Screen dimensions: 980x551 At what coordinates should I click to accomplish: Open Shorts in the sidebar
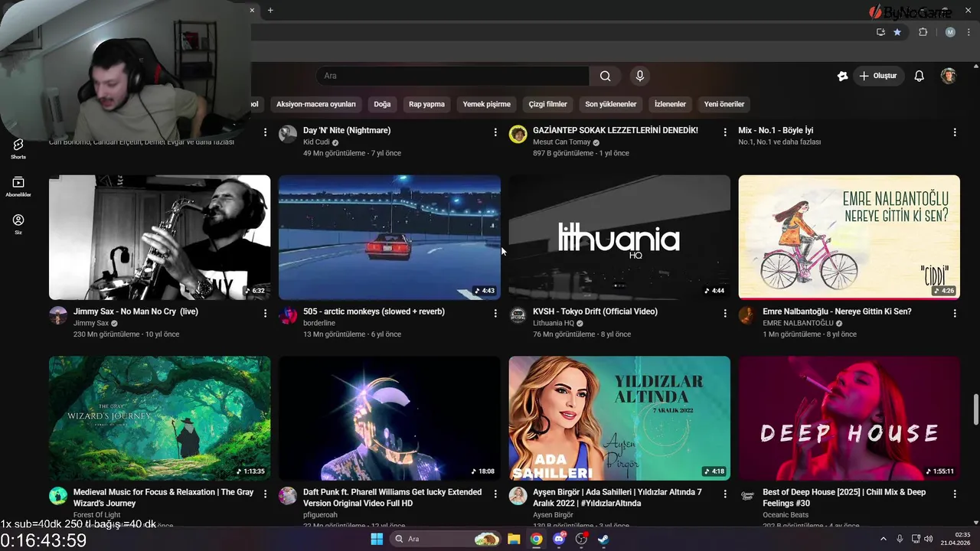pyautogui.click(x=18, y=148)
